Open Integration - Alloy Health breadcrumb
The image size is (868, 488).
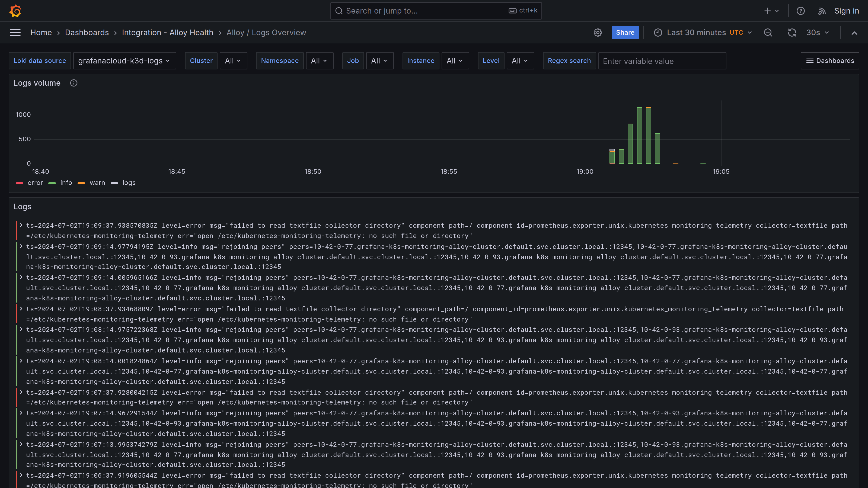[167, 33]
